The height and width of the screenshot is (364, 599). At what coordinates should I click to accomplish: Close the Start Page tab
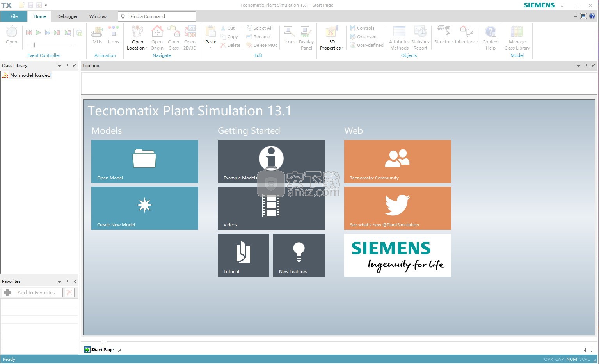(120, 350)
